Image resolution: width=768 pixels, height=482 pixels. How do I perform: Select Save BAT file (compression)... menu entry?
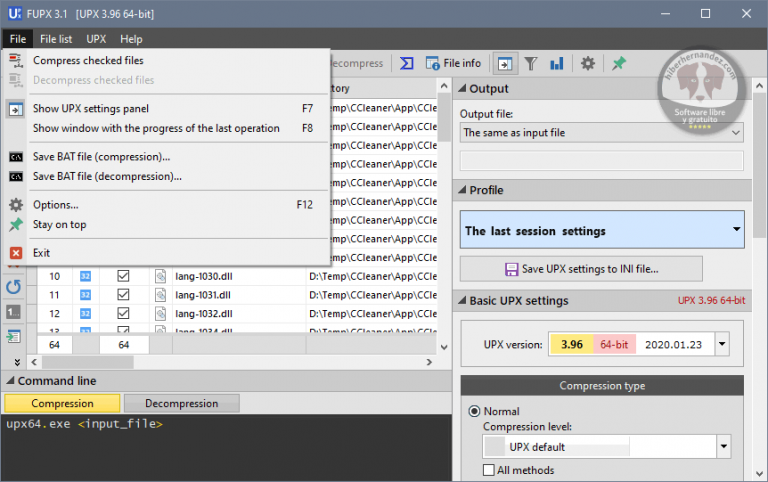pos(101,156)
